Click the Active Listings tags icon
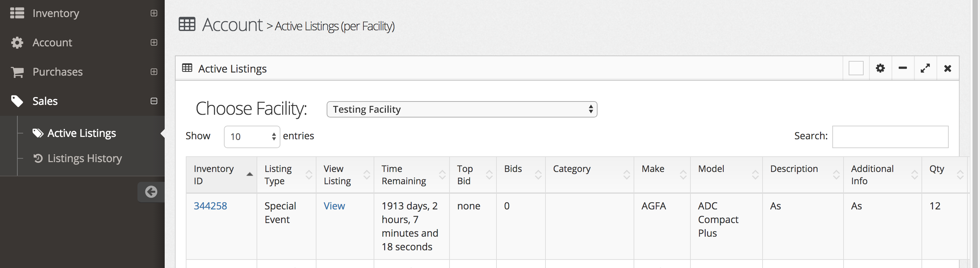 (x=38, y=133)
